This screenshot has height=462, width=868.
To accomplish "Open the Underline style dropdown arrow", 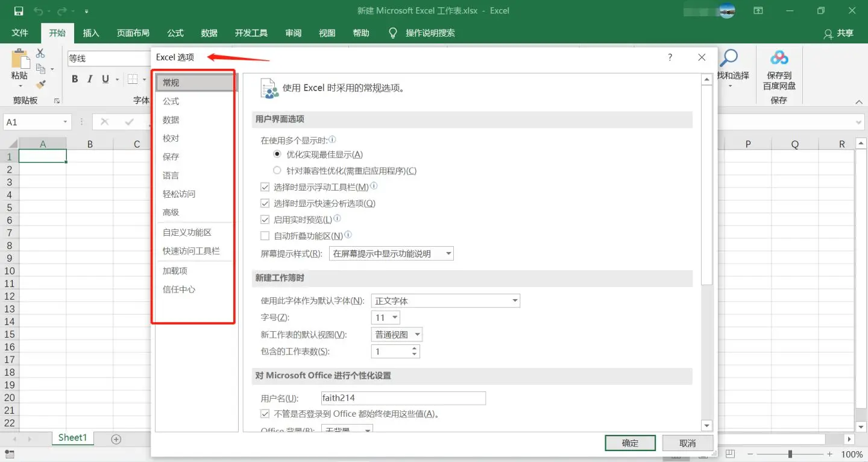I will (x=116, y=79).
